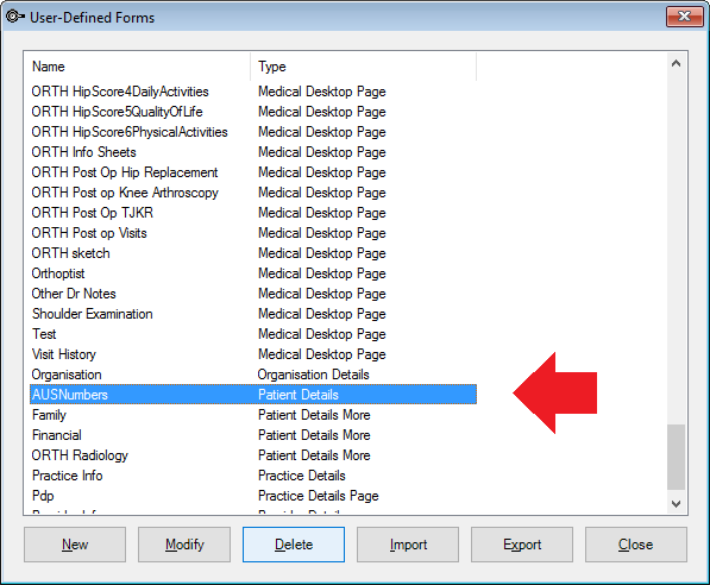Click the User-Defined Forms title bar icon

point(14,17)
